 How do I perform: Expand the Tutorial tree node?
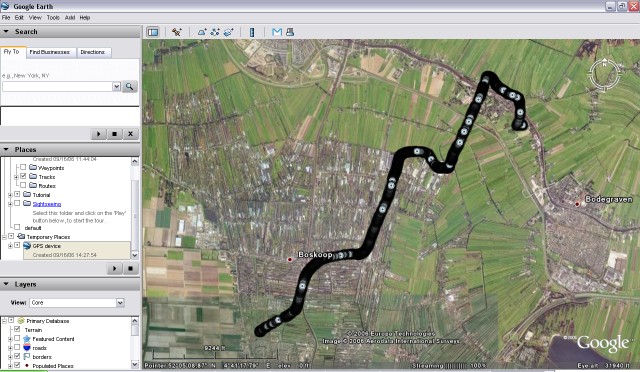point(10,195)
